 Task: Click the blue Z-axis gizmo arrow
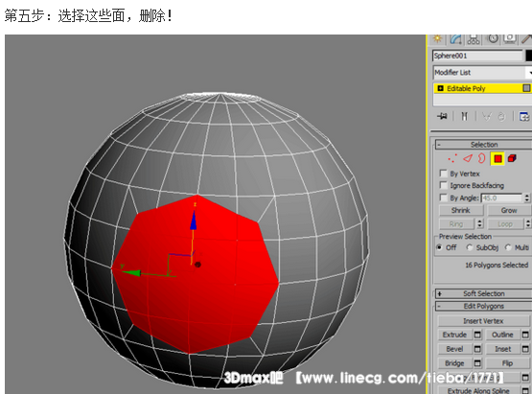[193, 220]
